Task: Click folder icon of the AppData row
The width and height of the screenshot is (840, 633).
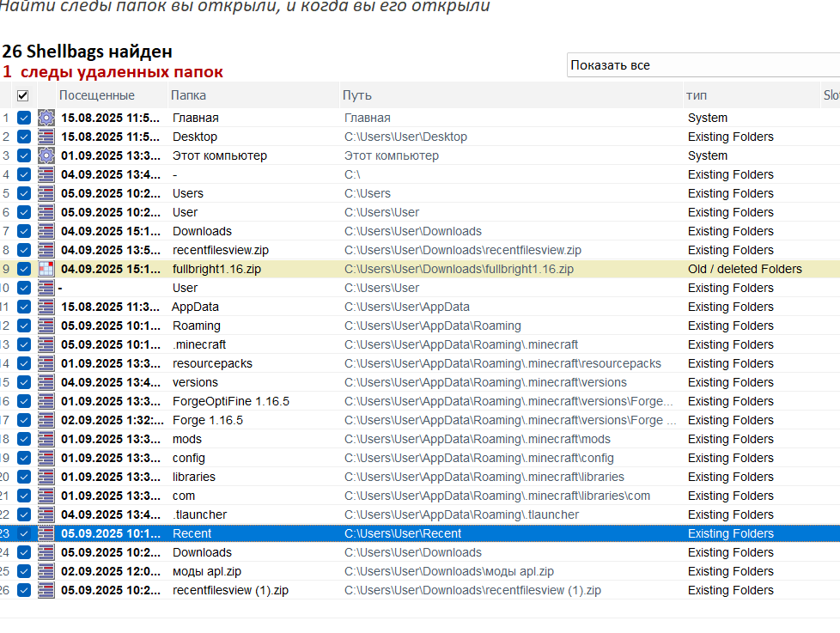Action: tap(46, 307)
